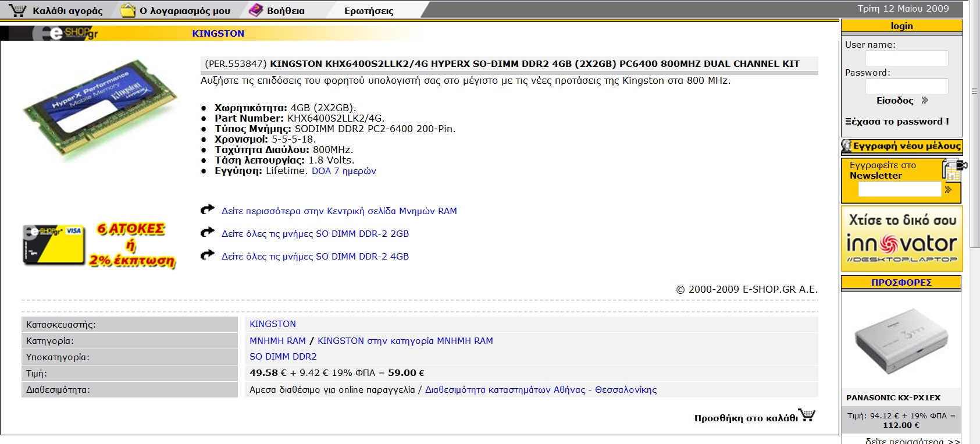Click the 'Διαθεσιμότητα:' row label
Screen dimensions: 980x444
pyautogui.click(x=58, y=389)
